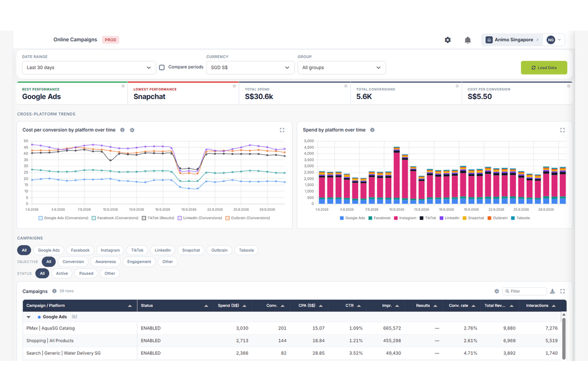Image resolution: width=588 pixels, height=392 pixels.
Task: Download Campaigns table data
Action: click(552, 291)
